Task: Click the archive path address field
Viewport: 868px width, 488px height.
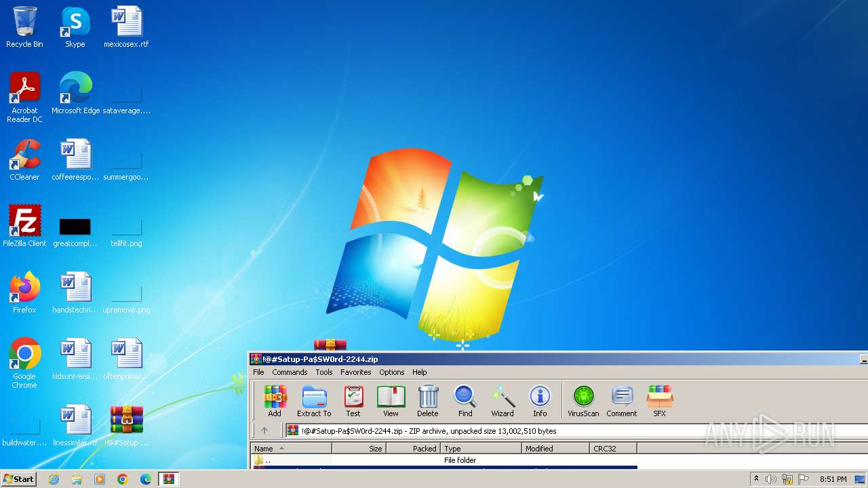Action: point(575,430)
